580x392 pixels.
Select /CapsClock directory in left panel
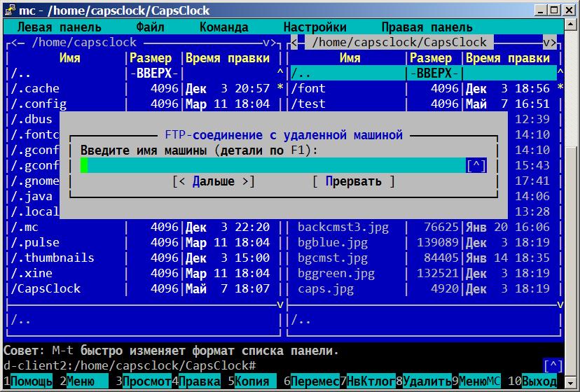coord(144,289)
